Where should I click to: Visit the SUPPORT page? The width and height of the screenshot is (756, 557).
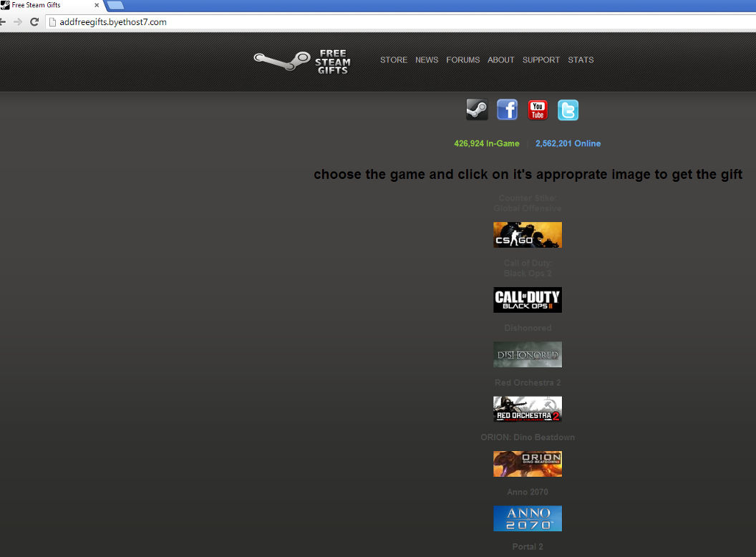(x=541, y=60)
